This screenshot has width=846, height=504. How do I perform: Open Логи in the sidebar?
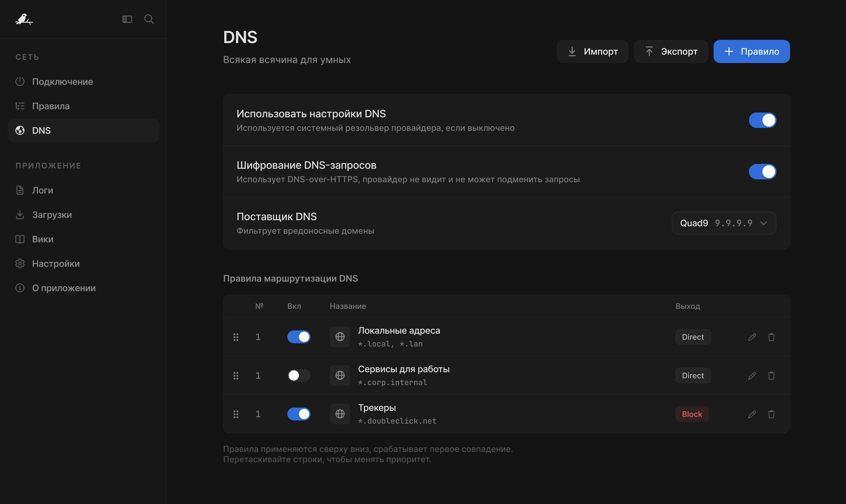(84, 190)
